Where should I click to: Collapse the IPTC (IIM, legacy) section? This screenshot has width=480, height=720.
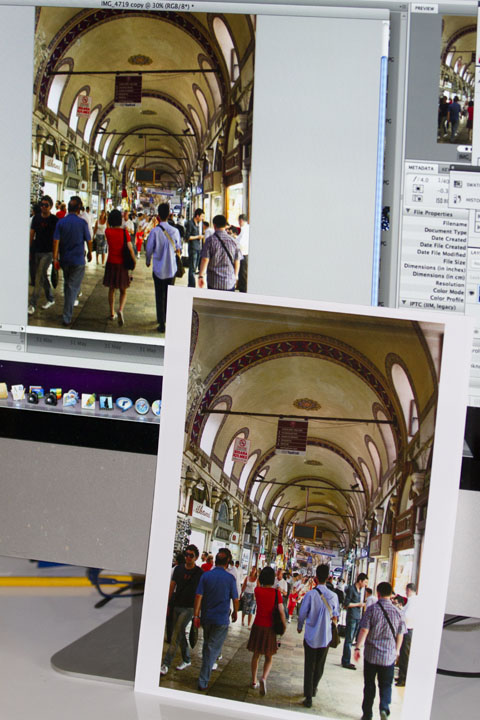point(404,303)
